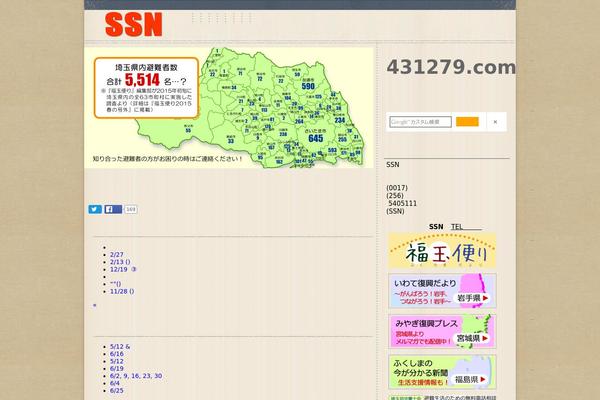Screen dimensions: 600x400
Task: Open the 11/28 () news entry
Action: pyautogui.click(x=122, y=291)
